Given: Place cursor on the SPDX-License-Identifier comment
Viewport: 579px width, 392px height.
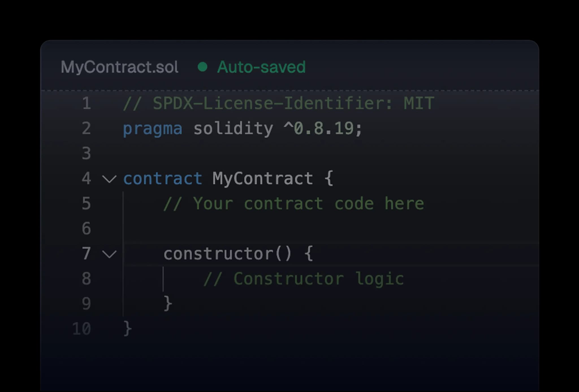Looking at the screenshot, I should pyautogui.click(x=278, y=103).
